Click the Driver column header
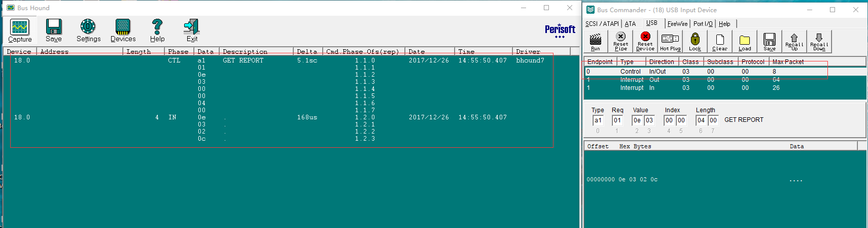This screenshot has width=868, height=228. coord(541,51)
